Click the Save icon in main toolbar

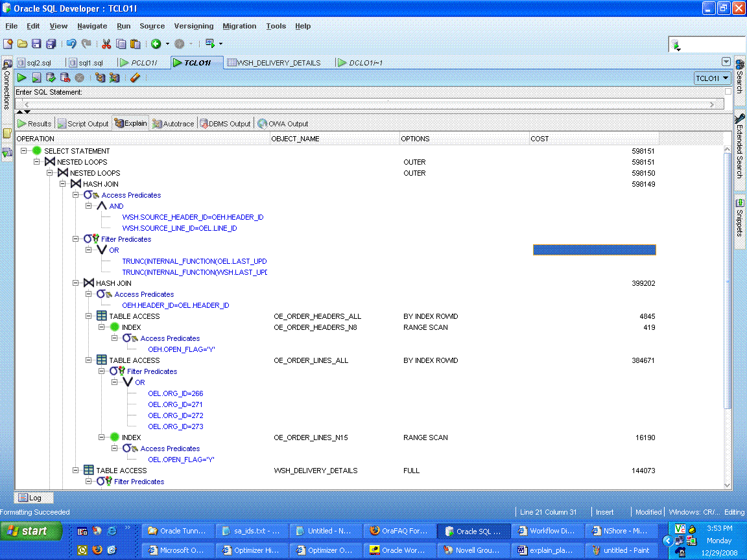[x=36, y=44]
